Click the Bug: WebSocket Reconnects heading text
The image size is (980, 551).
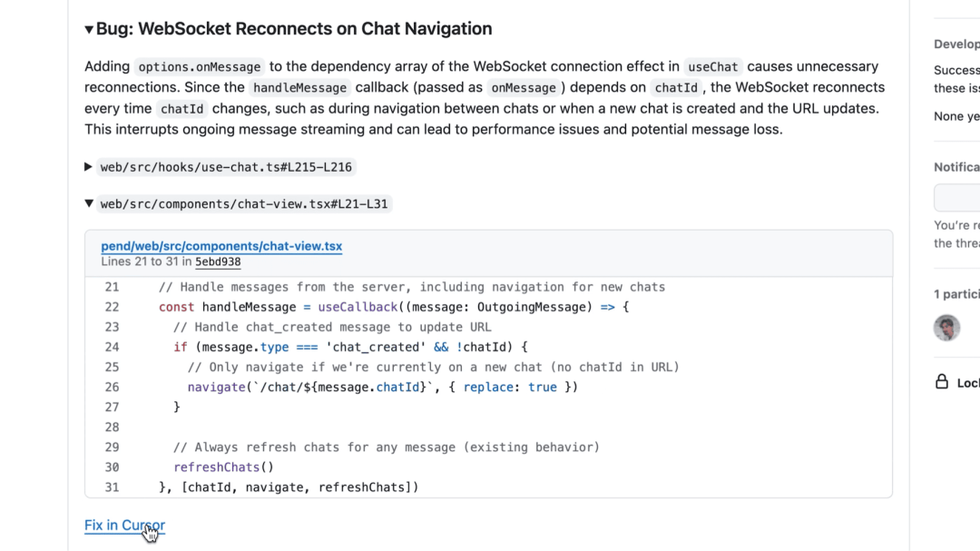click(294, 29)
